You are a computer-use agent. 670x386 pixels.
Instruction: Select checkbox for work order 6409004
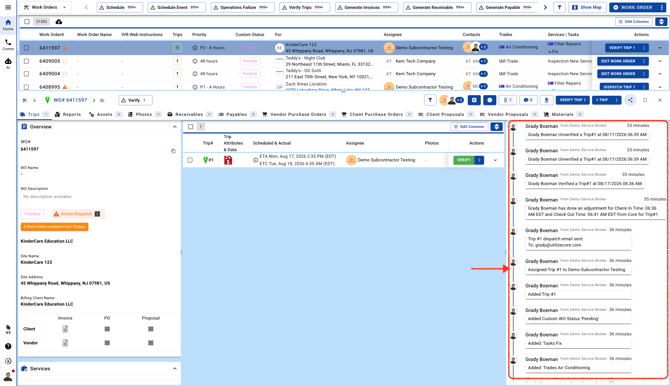click(26, 74)
